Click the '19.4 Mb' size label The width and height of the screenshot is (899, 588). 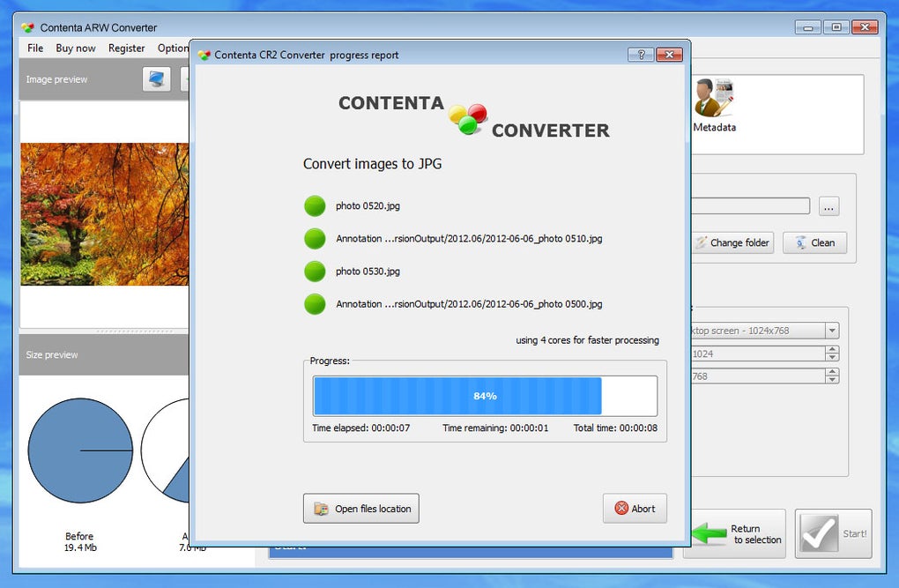pyautogui.click(x=80, y=547)
